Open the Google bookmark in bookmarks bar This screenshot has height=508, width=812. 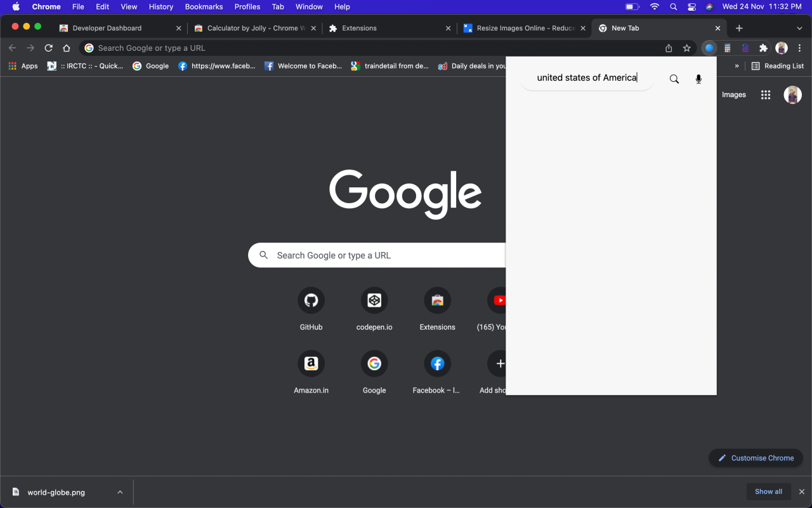point(150,66)
